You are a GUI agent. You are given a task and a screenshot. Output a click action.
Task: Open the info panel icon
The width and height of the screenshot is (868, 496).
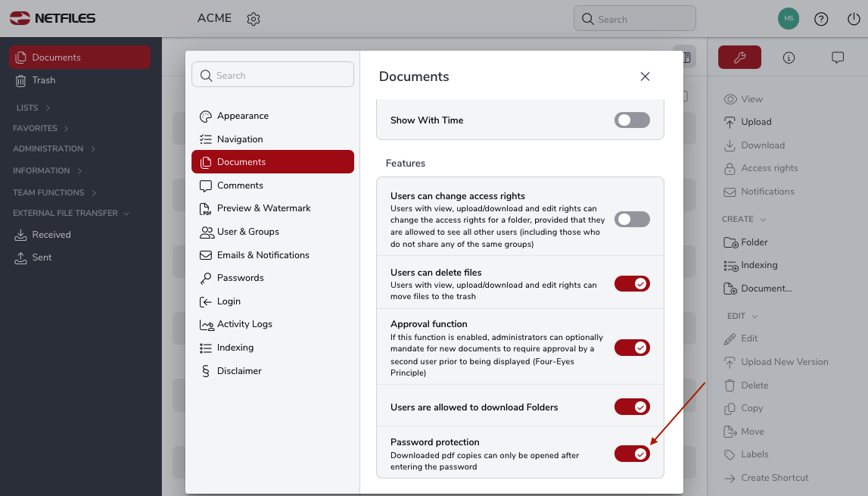pos(789,57)
